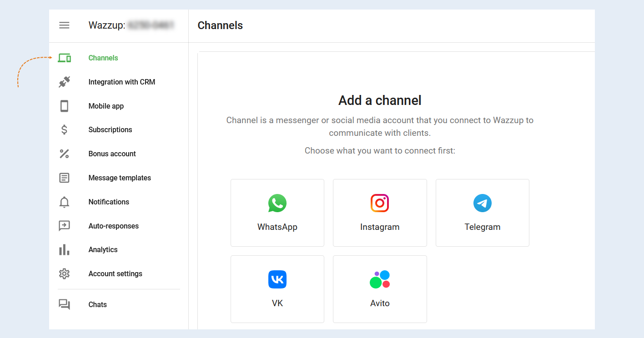Click the Integration with CRM plug icon
Screen dimensions: 644x338
64,82
